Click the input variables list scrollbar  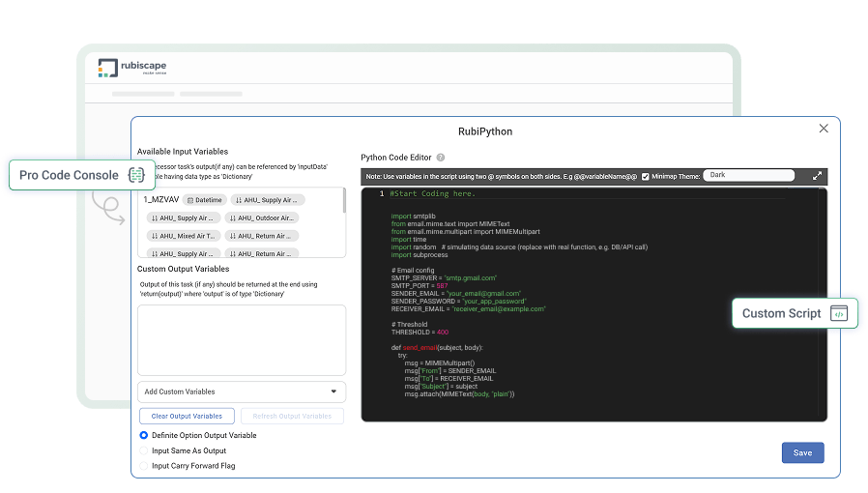point(344,201)
